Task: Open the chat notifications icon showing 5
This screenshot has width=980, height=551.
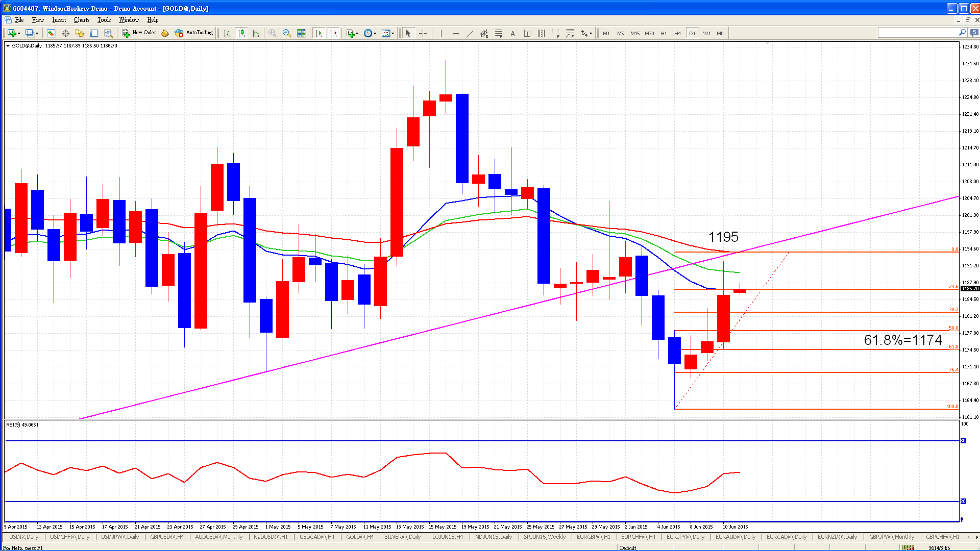Action: pyautogui.click(x=974, y=33)
